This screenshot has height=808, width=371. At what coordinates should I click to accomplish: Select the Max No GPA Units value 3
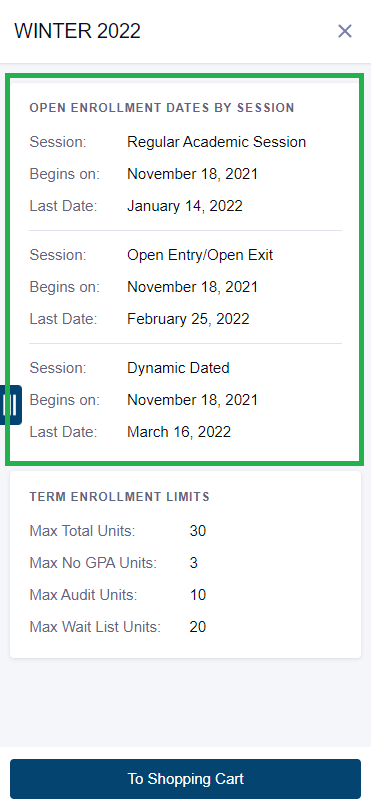point(194,563)
